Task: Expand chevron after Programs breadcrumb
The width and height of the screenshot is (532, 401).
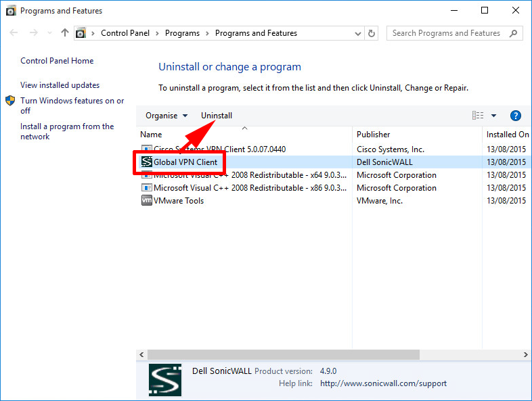Action: click(x=207, y=33)
